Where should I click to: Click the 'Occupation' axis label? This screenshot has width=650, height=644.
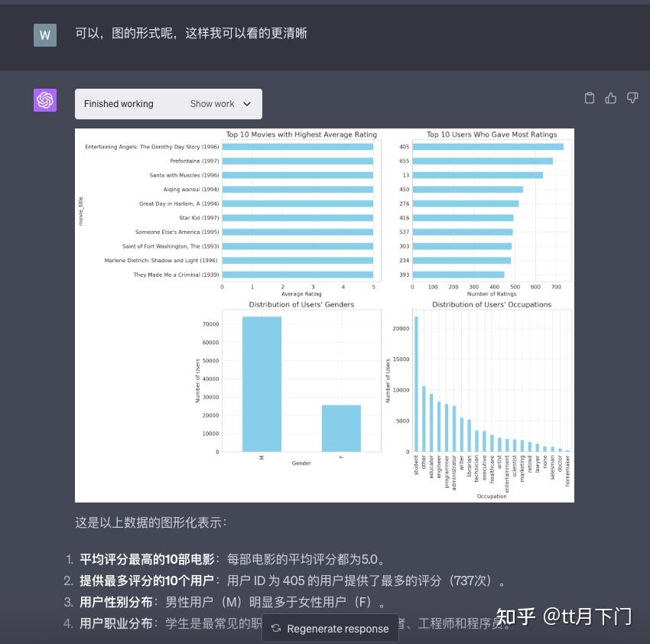pyautogui.click(x=492, y=496)
